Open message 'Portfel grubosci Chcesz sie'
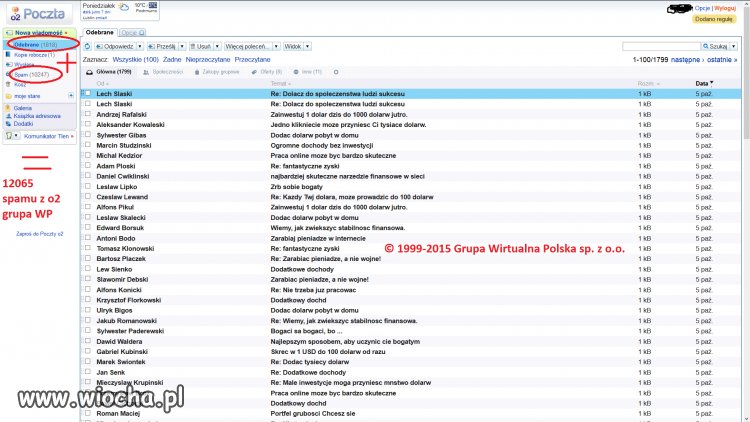750x422 pixels. [x=411, y=413]
